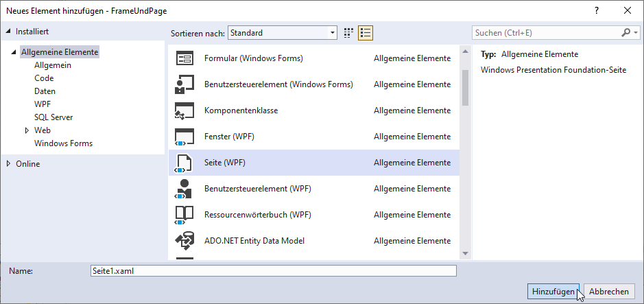
Task: Choose the ADO.NET Entity Data Model icon
Action: point(184,241)
